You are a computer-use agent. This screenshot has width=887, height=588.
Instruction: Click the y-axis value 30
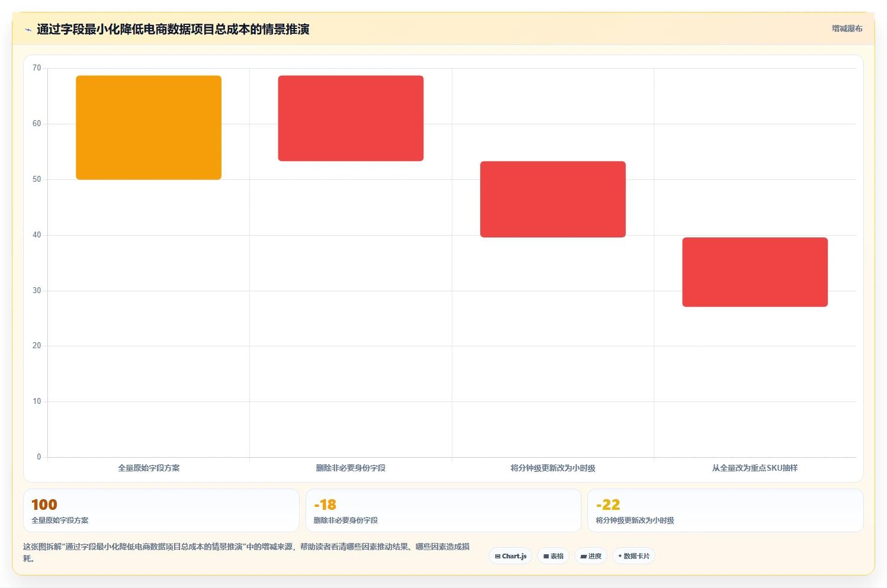point(37,291)
